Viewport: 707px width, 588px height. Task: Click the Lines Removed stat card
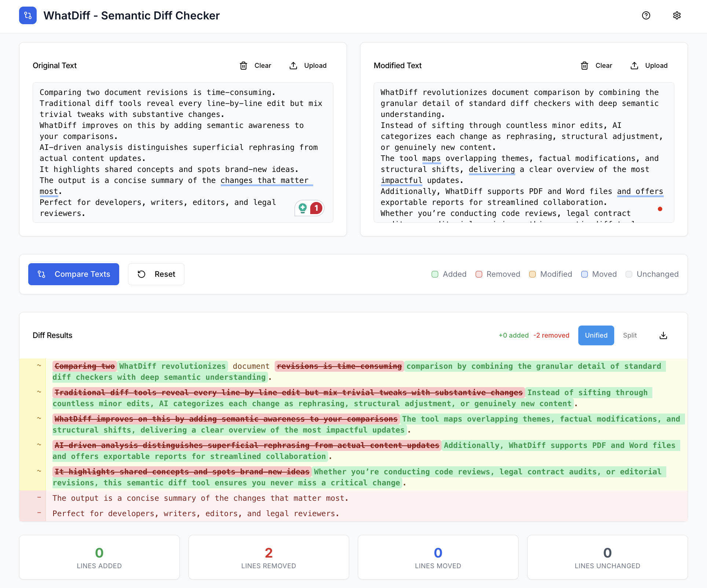[x=269, y=557]
